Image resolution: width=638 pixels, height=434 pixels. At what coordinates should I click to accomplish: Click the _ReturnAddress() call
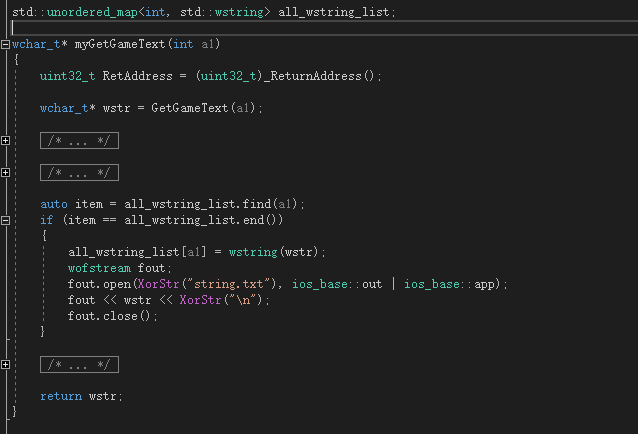(319, 76)
